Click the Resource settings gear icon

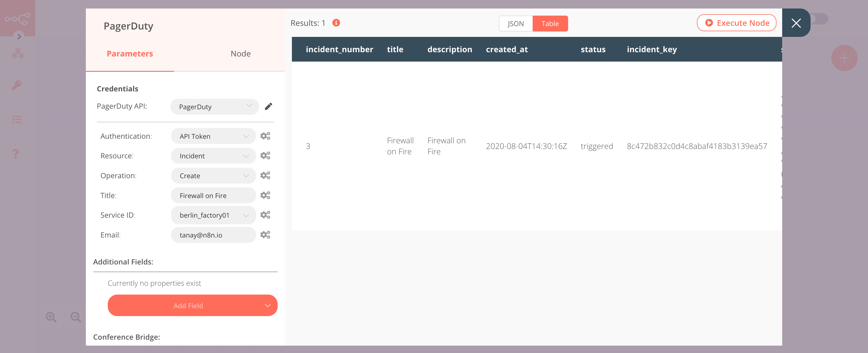point(265,155)
